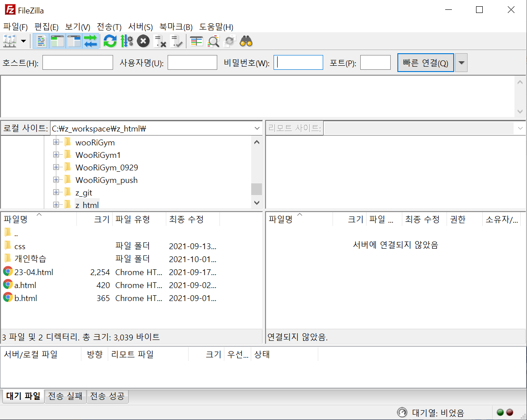Select the 개인학습 folder row
This screenshot has height=420, width=527.
click(x=131, y=259)
